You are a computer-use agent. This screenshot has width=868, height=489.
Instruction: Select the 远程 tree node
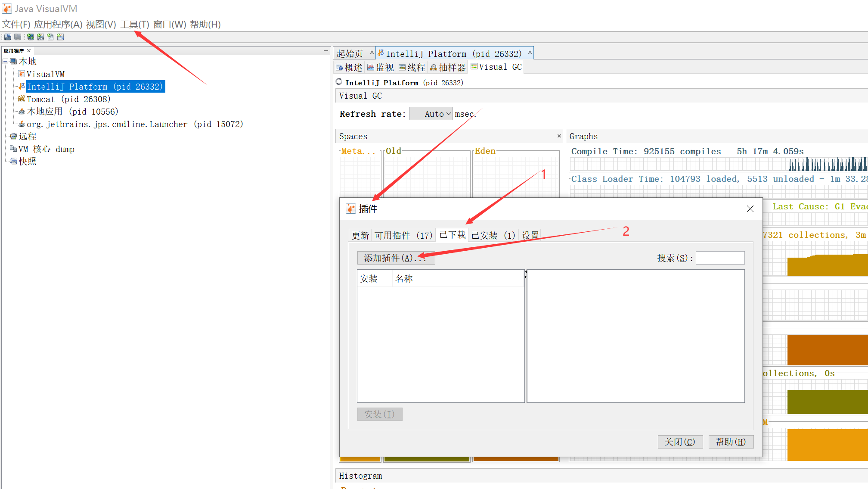[x=28, y=136]
